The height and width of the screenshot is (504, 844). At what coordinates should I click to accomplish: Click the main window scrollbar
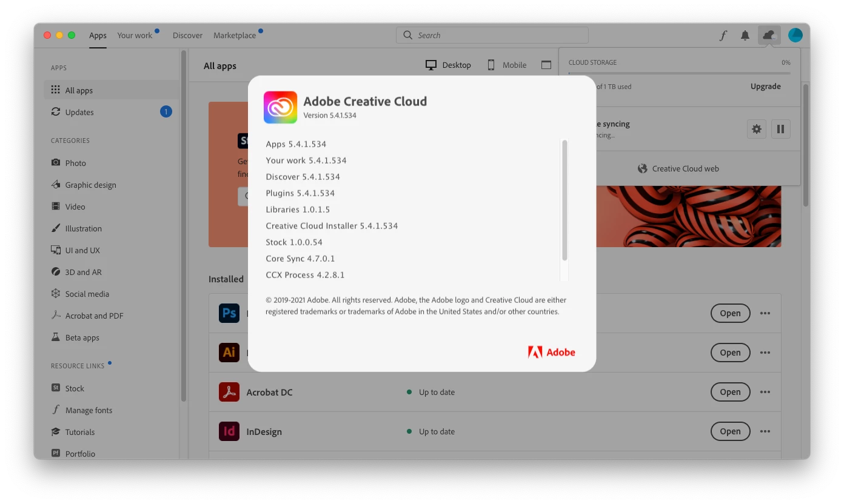806,145
